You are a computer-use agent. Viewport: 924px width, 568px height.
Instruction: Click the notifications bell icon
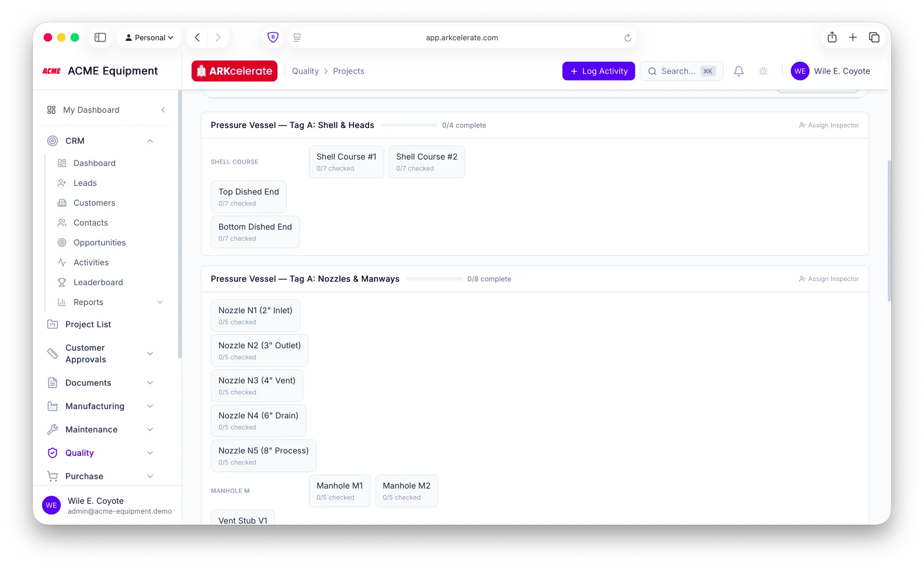pyautogui.click(x=739, y=71)
